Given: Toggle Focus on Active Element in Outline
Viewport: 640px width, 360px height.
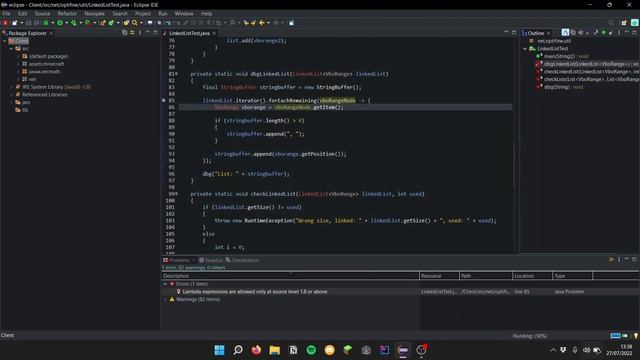Looking at the screenshot, I should coord(565,33).
